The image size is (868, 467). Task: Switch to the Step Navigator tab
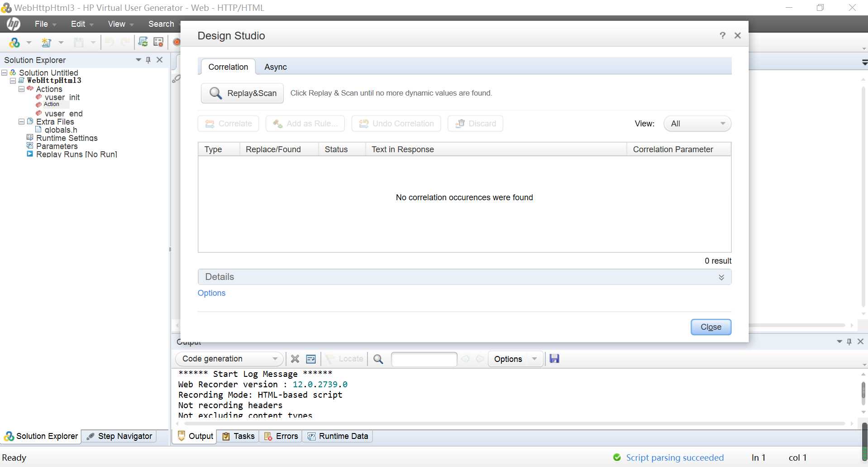[119, 436]
